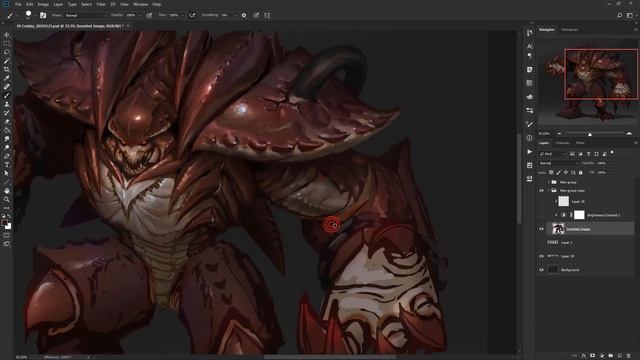This screenshot has height=360, width=640.
Task: Select the Rectangular Marquee tool
Action: point(7,44)
